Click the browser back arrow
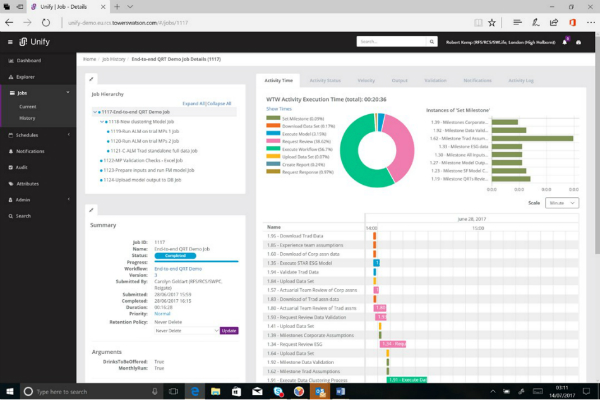The width and height of the screenshot is (600, 400). (x=9, y=23)
